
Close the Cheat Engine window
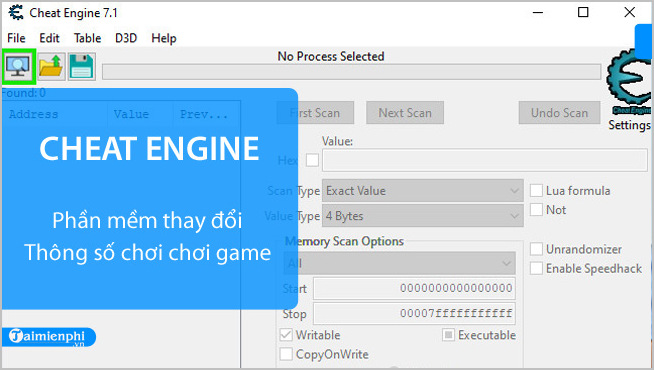pyautogui.click(x=629, y=13)
